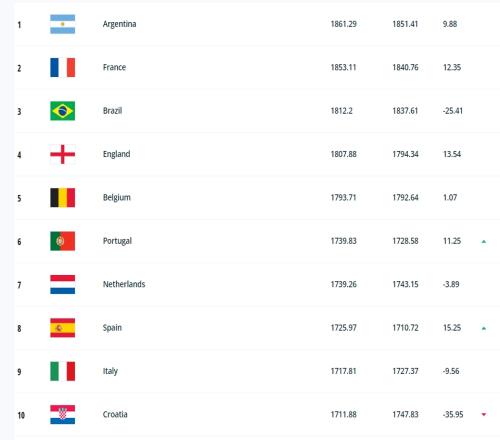
Task: Click the England flag icon
Action: click(63, 154)
